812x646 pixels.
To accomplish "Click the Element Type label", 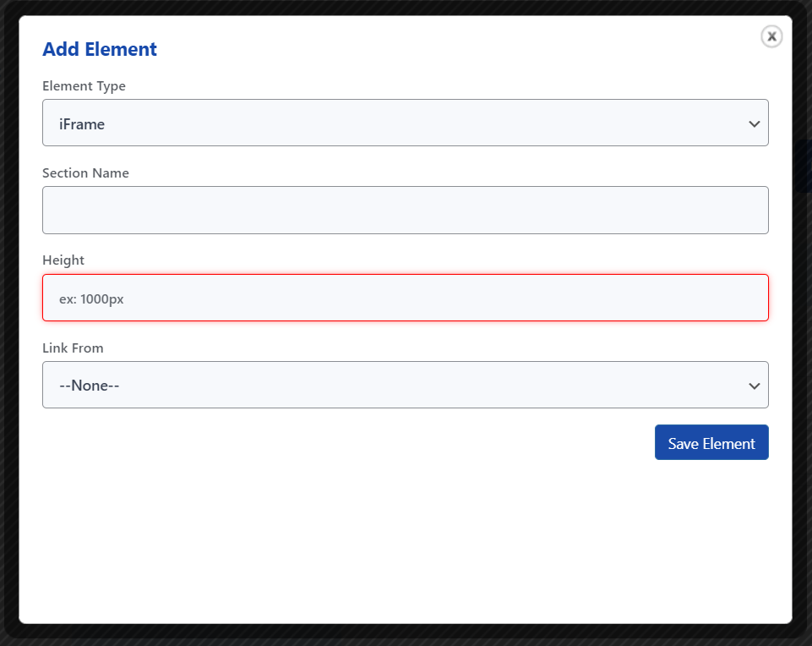I will [84, 86].
